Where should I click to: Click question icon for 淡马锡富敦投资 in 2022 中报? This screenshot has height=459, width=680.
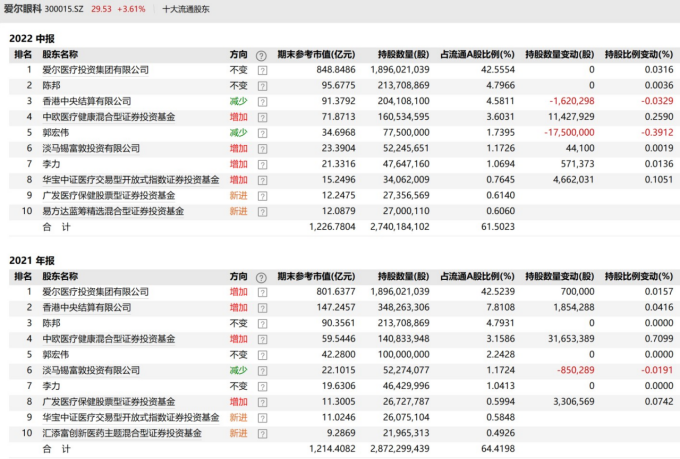click(262, 148)
